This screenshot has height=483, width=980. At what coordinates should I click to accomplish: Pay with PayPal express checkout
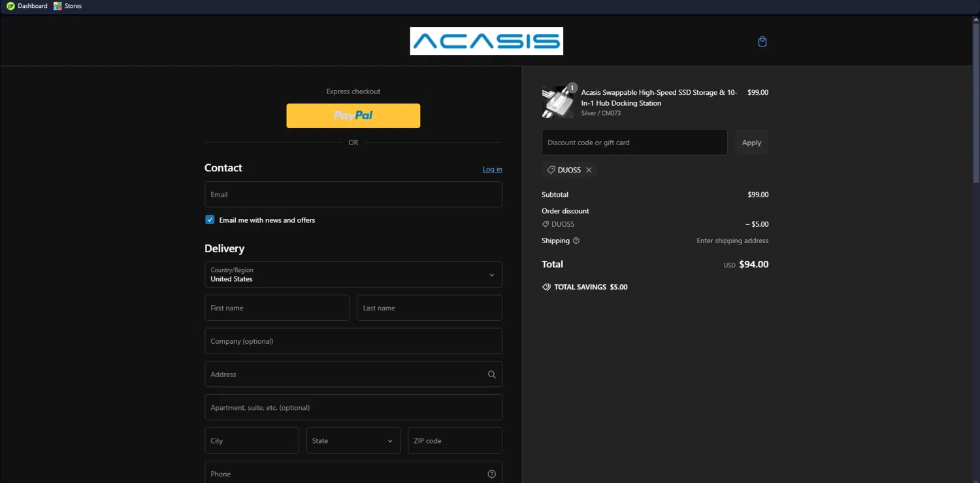point(353,116)
